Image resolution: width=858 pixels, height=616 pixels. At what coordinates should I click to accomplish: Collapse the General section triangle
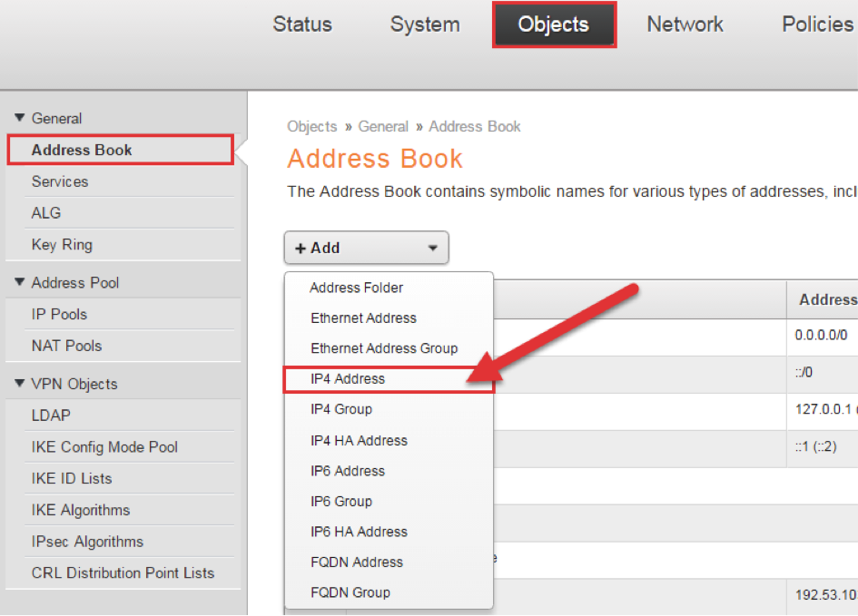click(20, 118)
